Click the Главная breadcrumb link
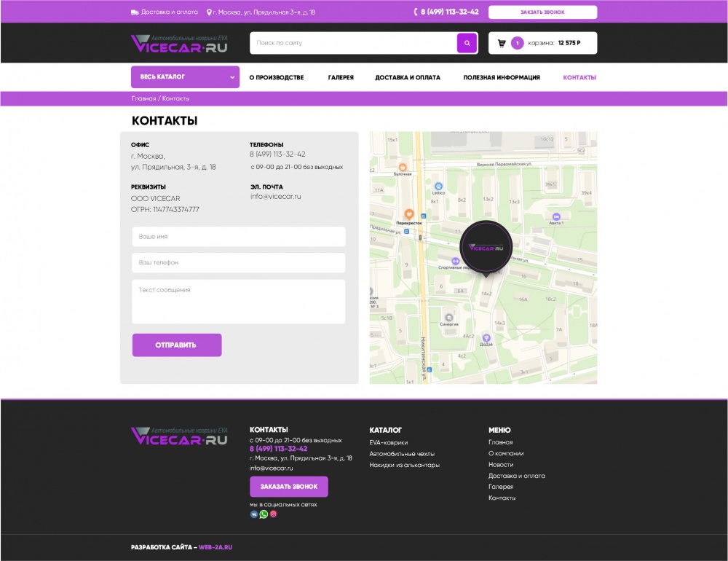 pyautogui.click(x=143, y=98)
